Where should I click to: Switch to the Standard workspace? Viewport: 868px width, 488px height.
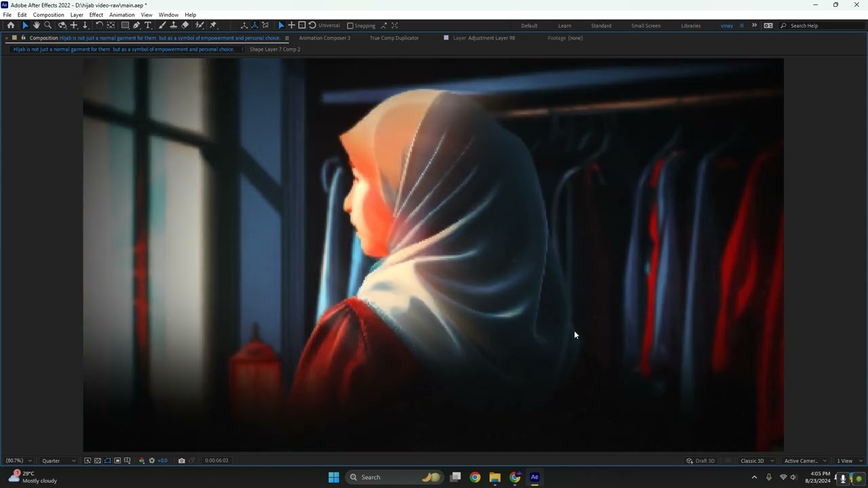[601, 26]
